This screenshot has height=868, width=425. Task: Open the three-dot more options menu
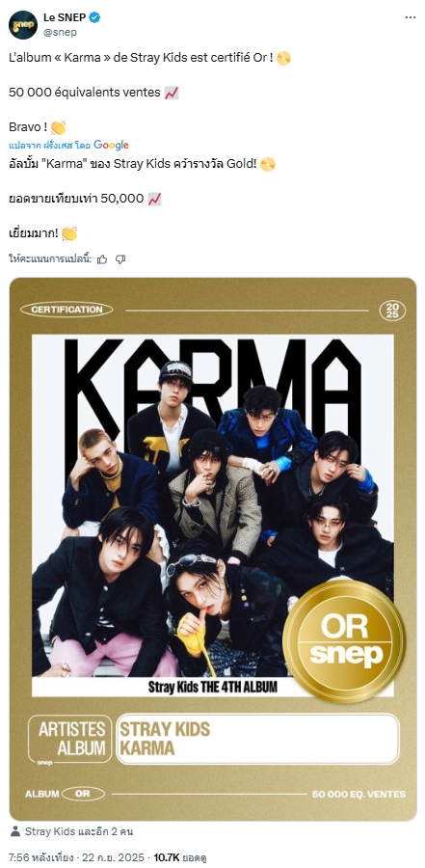click(x=410, y=17)
